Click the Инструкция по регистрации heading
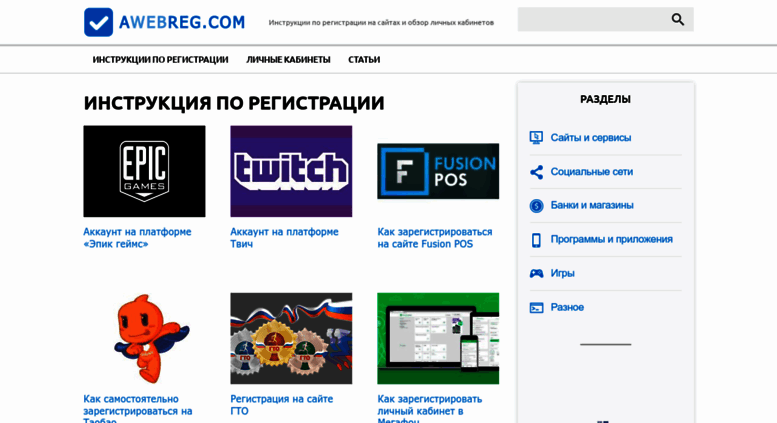 [234, 104]
